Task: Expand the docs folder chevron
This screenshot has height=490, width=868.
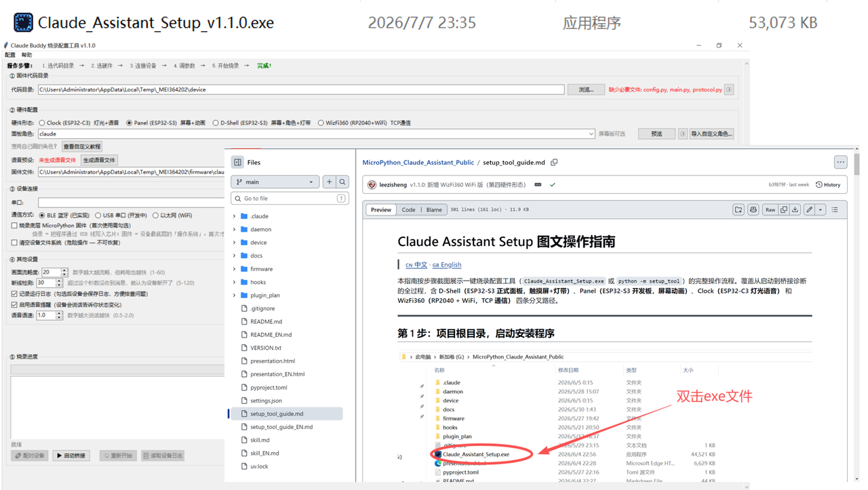Action: pyautogui.click(x=235, y=256)
